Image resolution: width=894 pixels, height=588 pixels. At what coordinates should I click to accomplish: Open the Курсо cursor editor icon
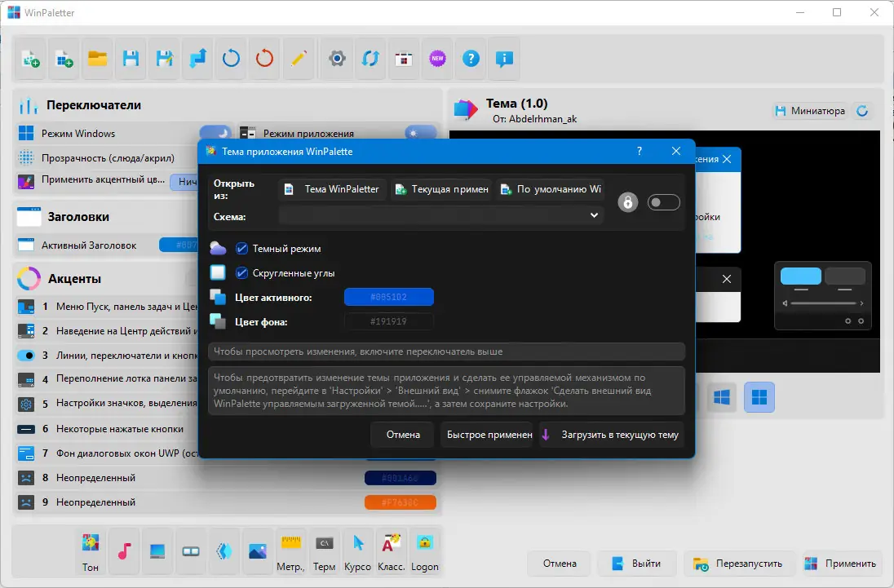click(x=358, y=551)
